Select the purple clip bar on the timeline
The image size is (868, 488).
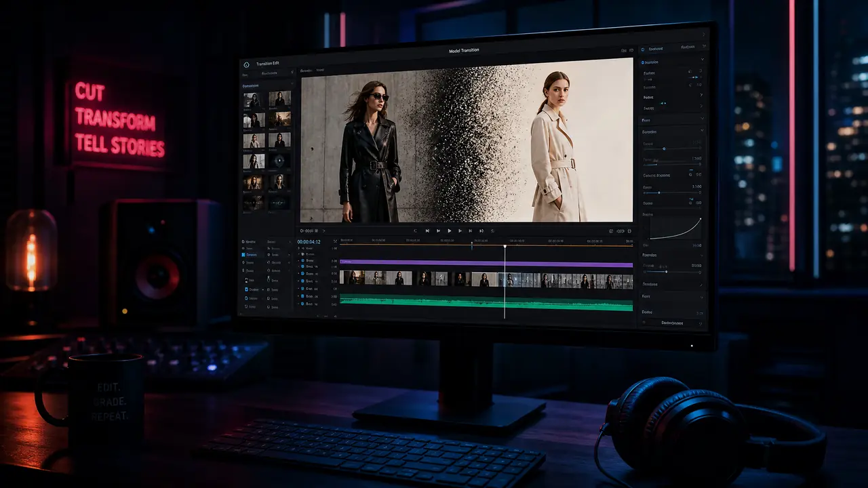(486, 263)
